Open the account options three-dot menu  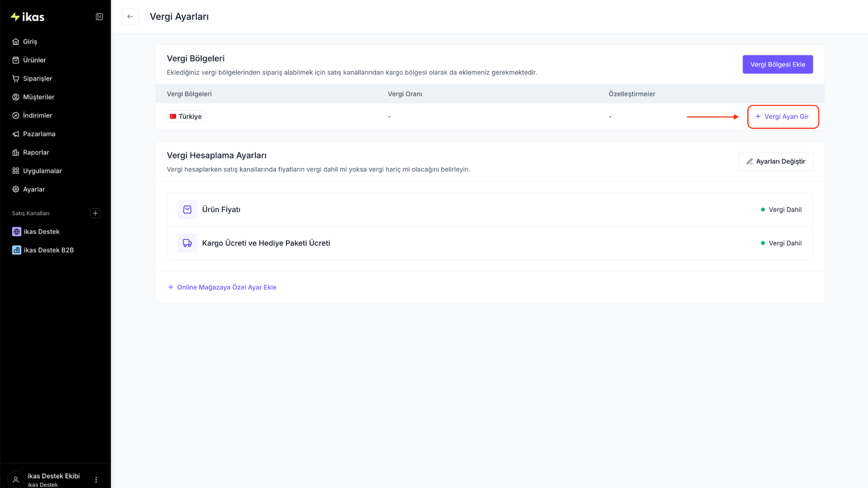coord(96,479)
